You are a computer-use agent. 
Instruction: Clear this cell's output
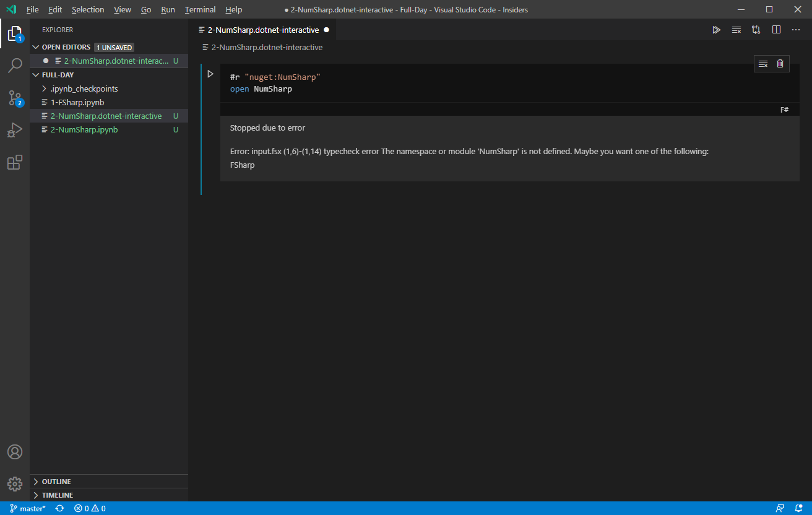[763, 64]
